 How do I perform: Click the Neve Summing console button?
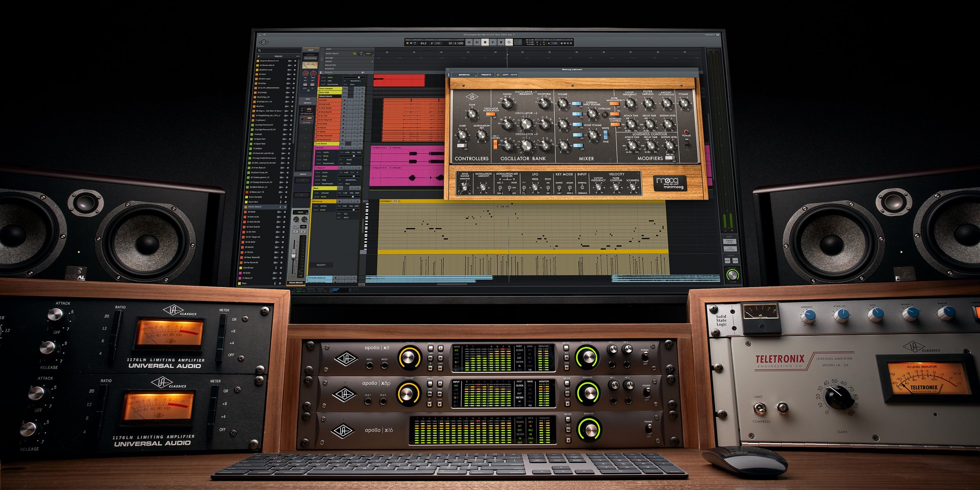coord(310,58)
